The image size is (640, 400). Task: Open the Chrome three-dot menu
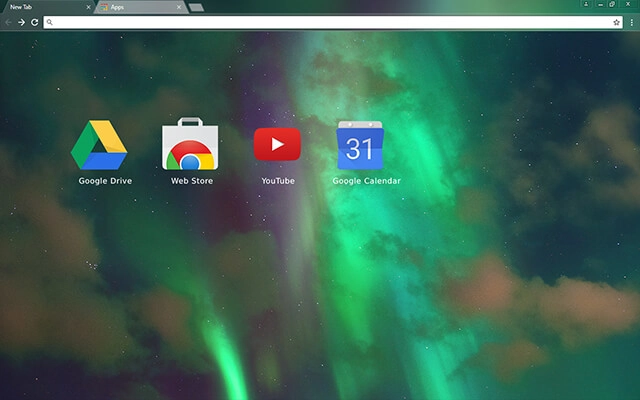point(631,22)
